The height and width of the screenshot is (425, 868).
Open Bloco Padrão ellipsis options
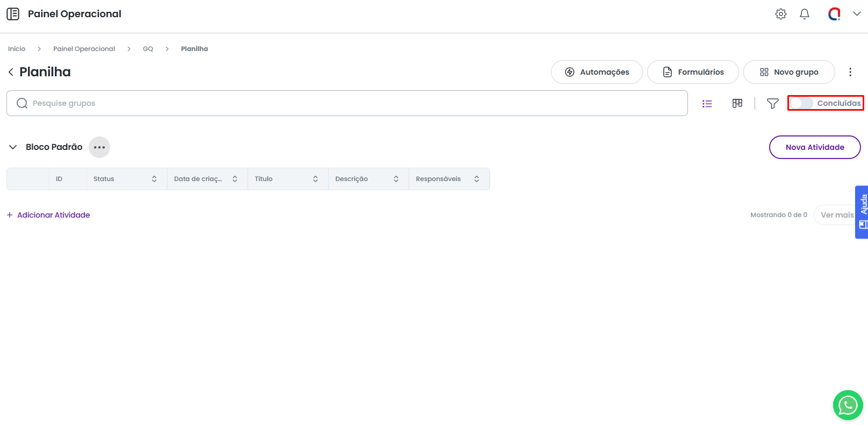click(x=99, y=147)
